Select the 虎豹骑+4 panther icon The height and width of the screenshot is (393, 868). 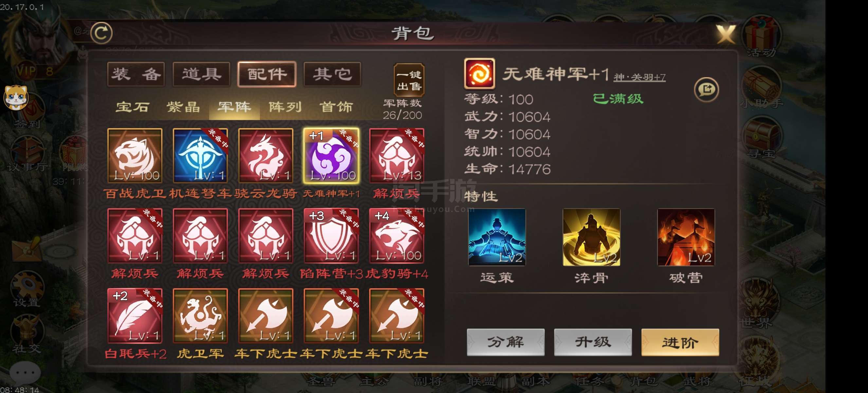[x=397, y=235]
